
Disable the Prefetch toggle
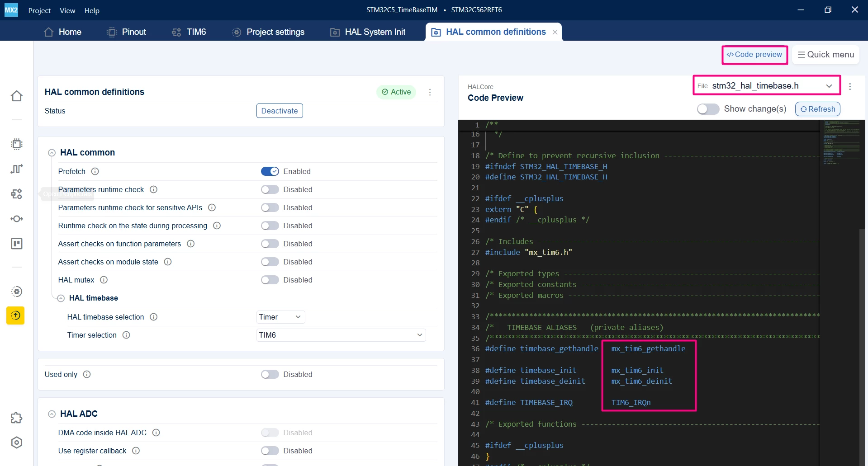click(x=270, y=171)
